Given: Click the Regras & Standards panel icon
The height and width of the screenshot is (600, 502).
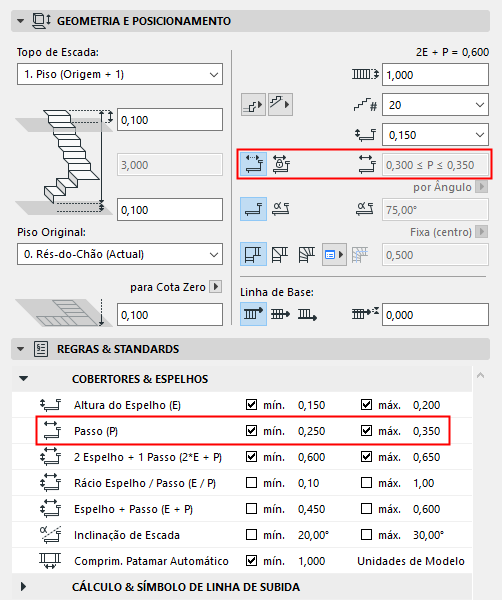Looking at the screenshot, I should pos(41,349).
